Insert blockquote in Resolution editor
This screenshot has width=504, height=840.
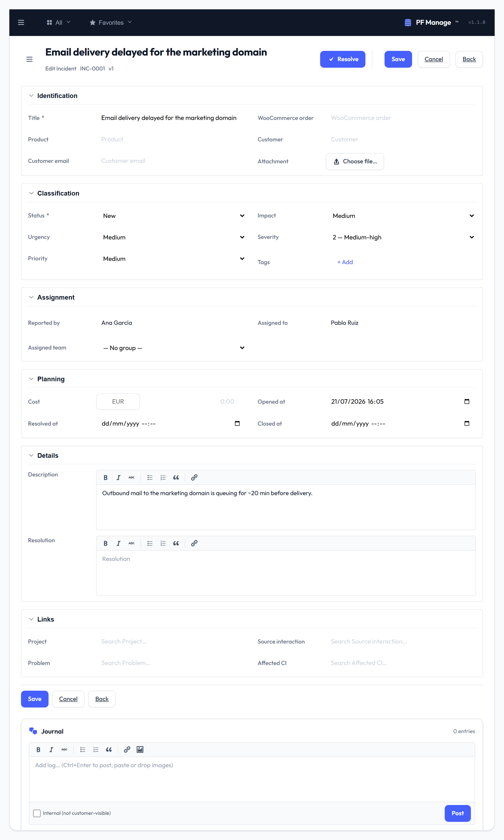pos(176,543)
